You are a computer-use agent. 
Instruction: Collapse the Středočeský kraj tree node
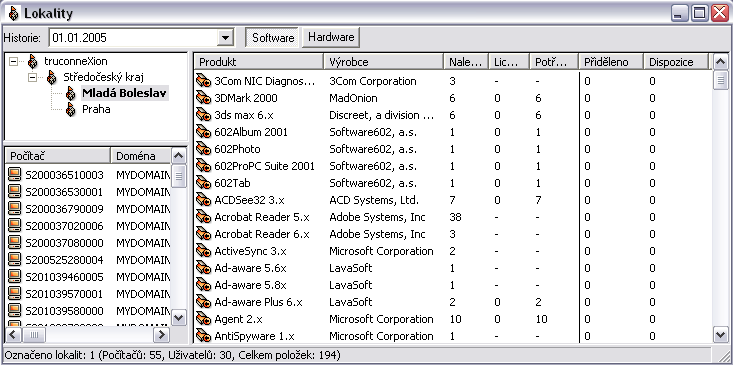click(32, 77)
